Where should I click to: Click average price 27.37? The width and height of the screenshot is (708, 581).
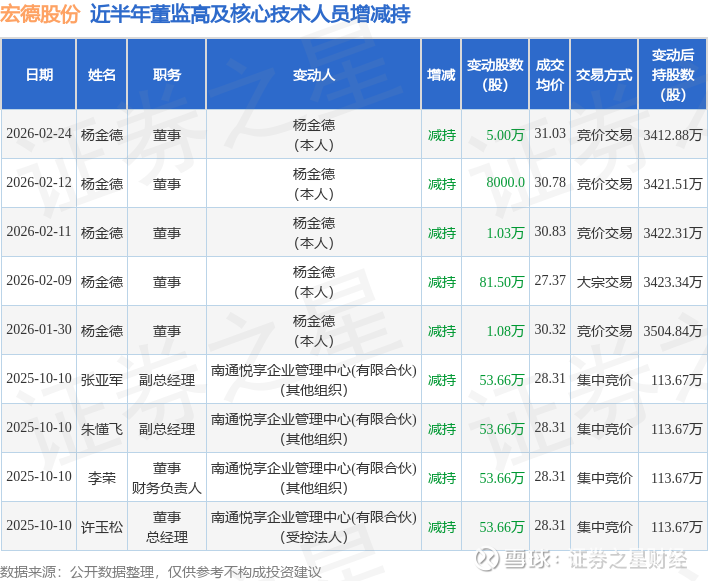pos(550,281)
